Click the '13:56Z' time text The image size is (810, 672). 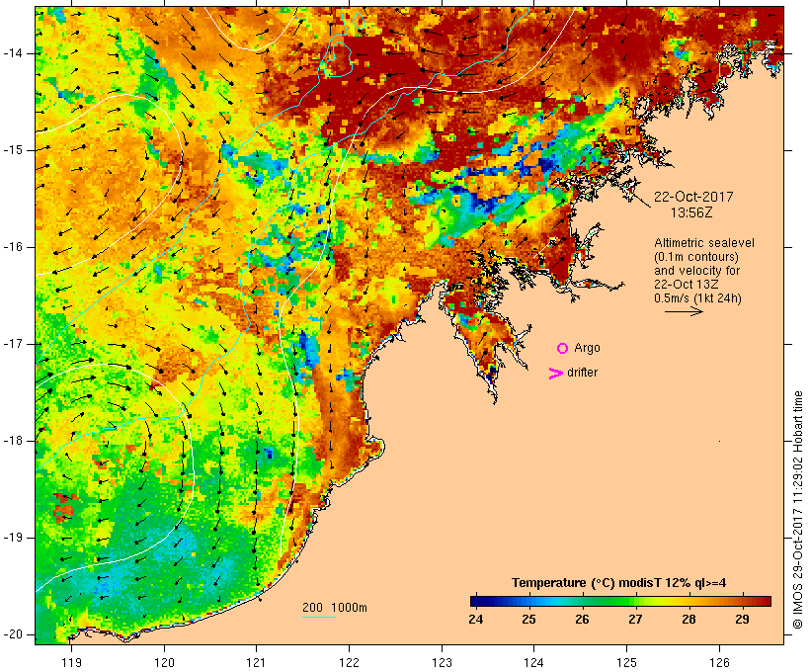(x=691, y=212)
